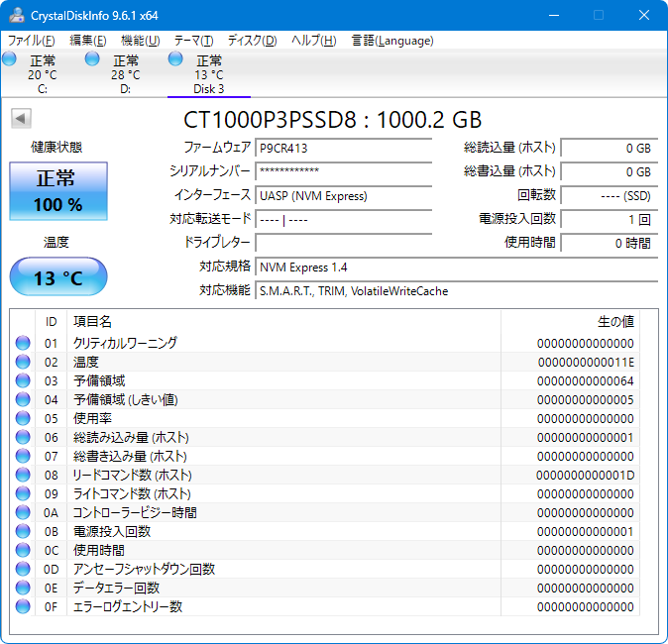The width and height of the screenshot is (668, 644).
Task: Select the 温度 attribute row
Action: 297,362
